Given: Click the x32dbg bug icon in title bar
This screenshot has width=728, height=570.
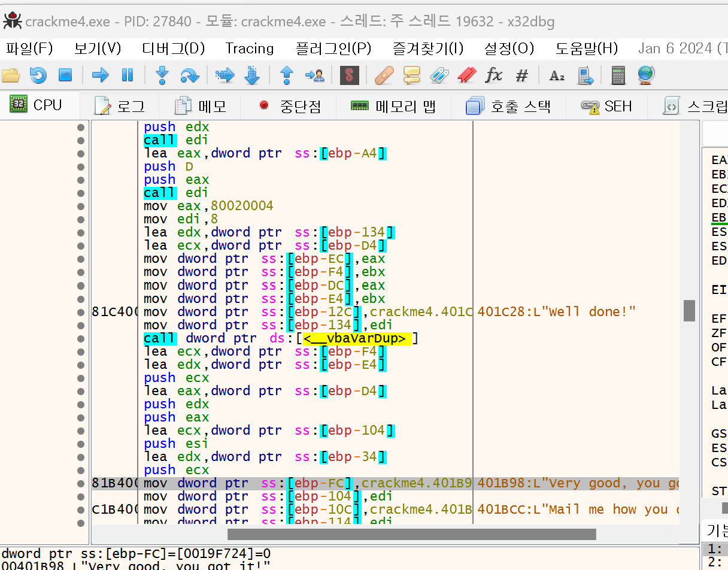Looking at the screenshot, I should [12, 21].
